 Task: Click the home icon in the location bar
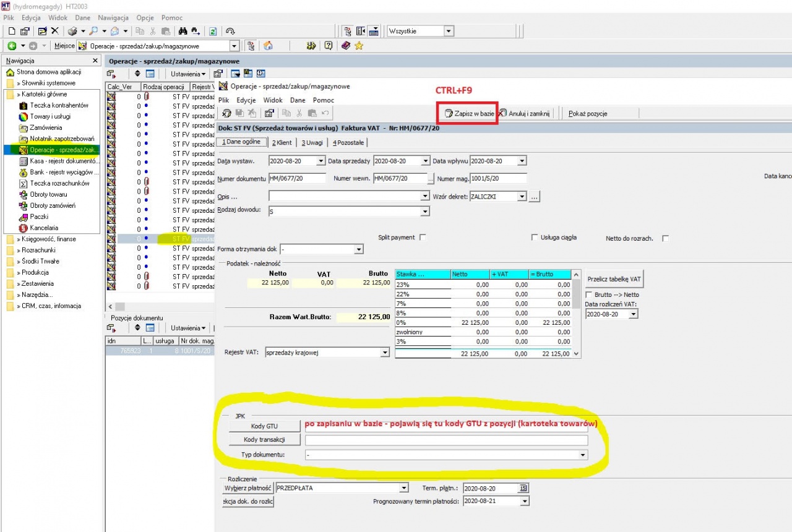(268, 46)
